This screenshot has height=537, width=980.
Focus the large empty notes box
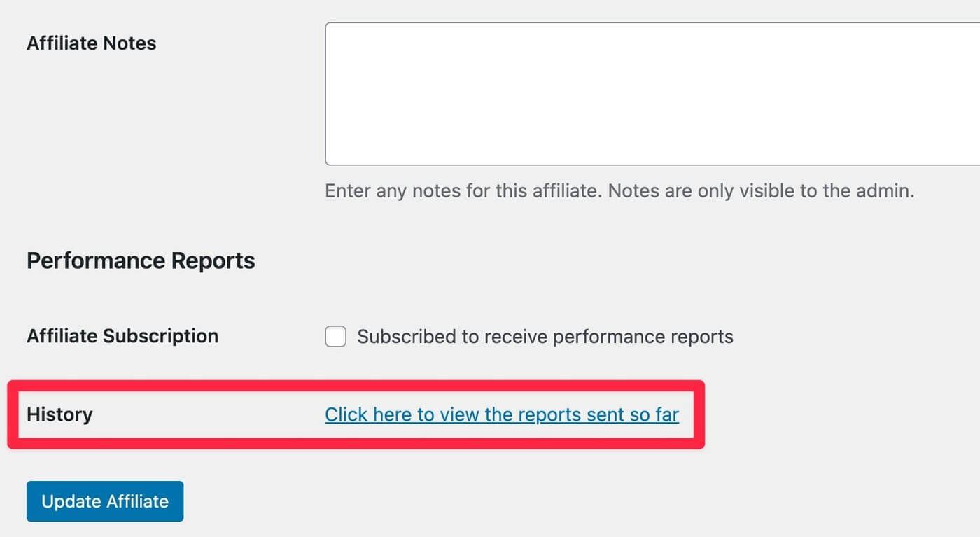pos(652,94)
